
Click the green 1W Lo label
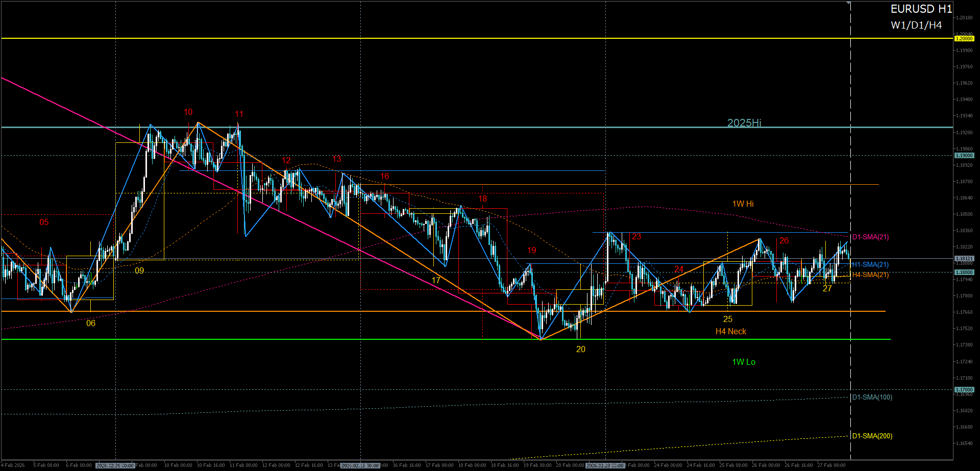click(743, 362)
